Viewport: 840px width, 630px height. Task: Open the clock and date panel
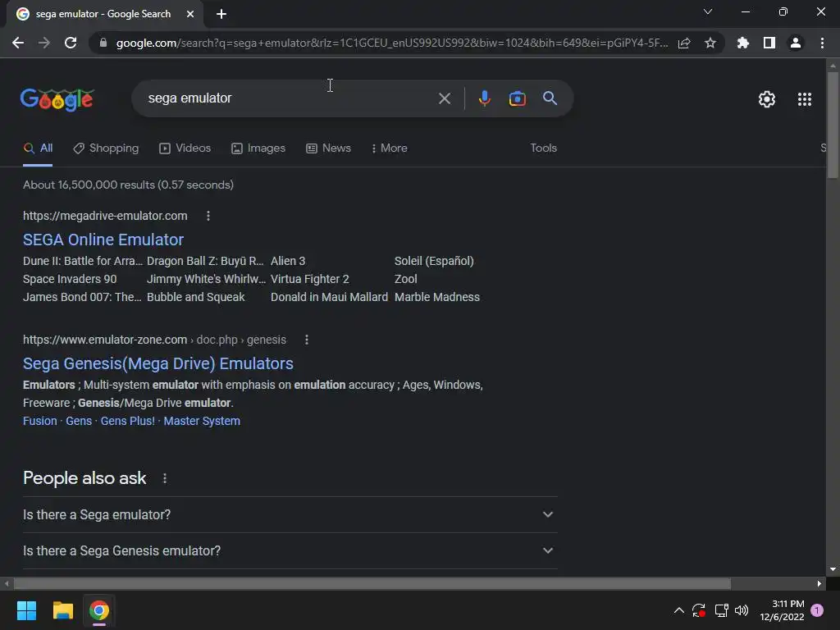pyautogui.click(x=782, y=610)
